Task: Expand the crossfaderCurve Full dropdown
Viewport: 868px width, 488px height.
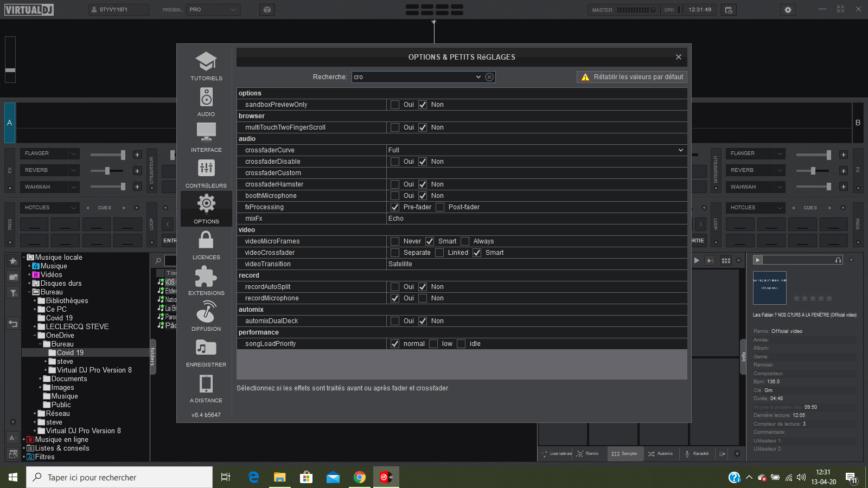Action: click(680, 150)
